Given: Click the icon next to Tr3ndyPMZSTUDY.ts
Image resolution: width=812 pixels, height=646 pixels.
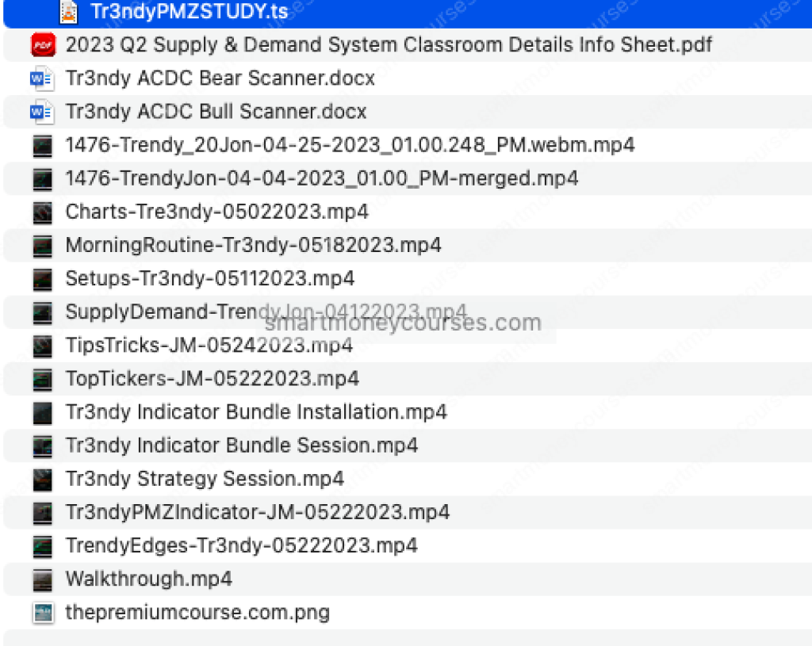Looking at the screenshot, I should (x=70, y=11).
